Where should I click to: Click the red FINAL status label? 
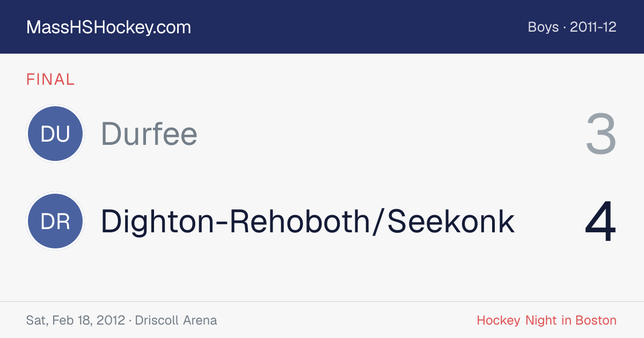[50, 79]
